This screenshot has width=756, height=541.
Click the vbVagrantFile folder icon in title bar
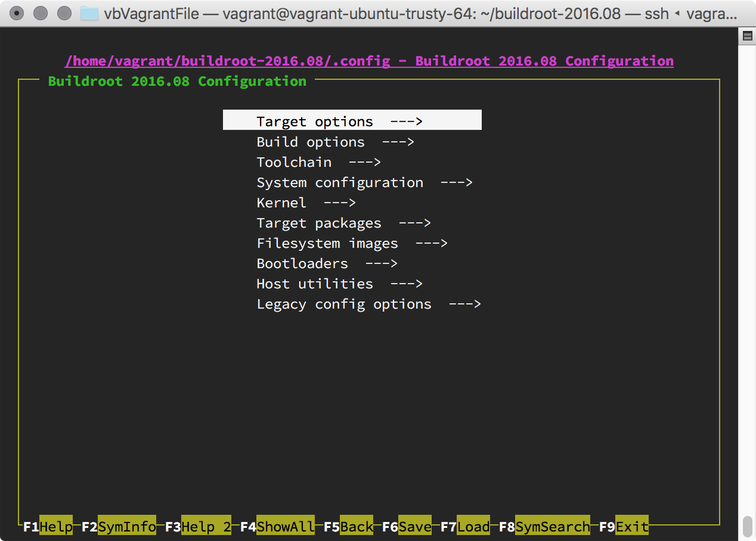89,13
